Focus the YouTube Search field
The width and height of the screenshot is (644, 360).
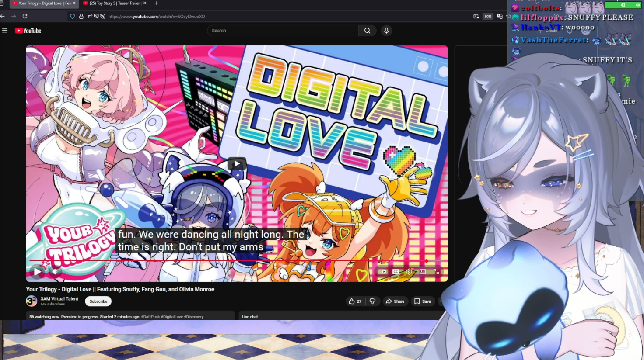point(283,31)
